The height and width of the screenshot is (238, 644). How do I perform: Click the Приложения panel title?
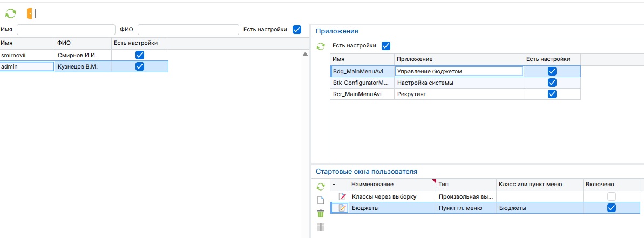tap(337, 31)
